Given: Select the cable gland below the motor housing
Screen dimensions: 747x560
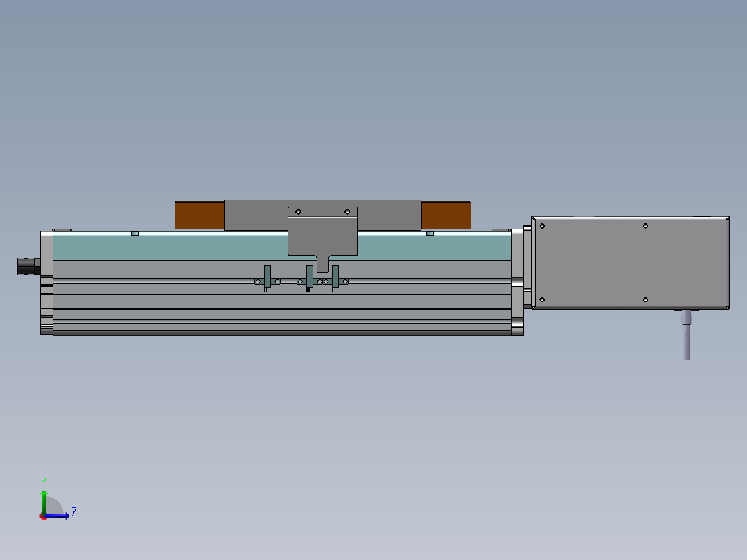Looking at the screenshot, I should 686,335.
